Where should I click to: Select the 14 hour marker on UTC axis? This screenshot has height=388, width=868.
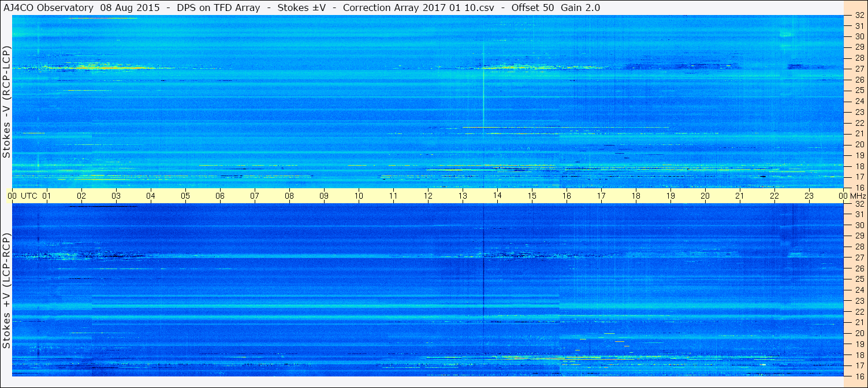(497, 196)
